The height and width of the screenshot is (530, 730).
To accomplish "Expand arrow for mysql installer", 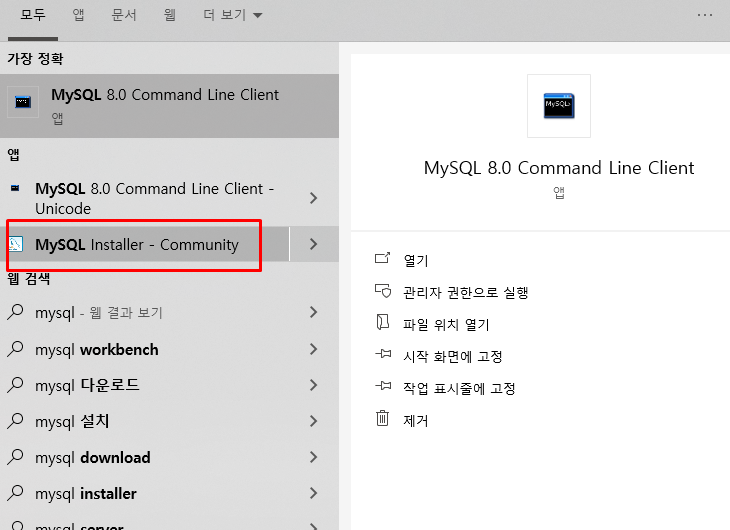I will pos(314,494).
